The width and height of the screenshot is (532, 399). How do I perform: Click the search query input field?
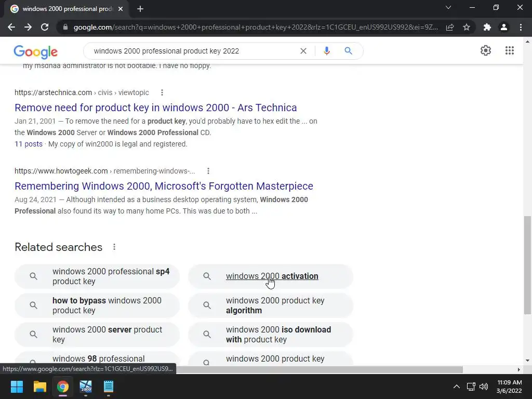tap(193, 51)
